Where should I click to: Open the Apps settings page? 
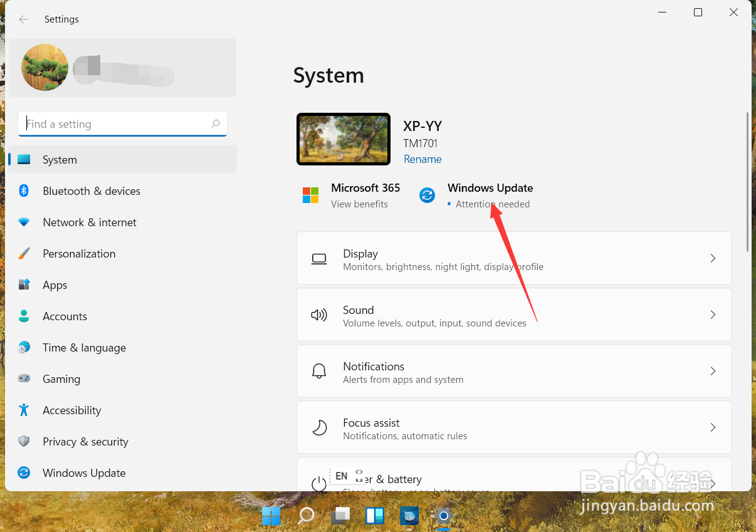tap(123, 285)
